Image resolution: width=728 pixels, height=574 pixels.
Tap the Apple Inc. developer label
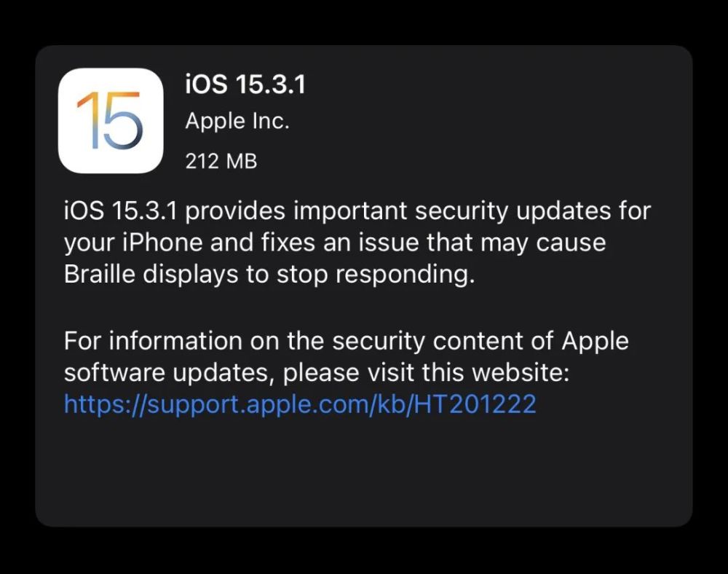(x=237, y=121)
